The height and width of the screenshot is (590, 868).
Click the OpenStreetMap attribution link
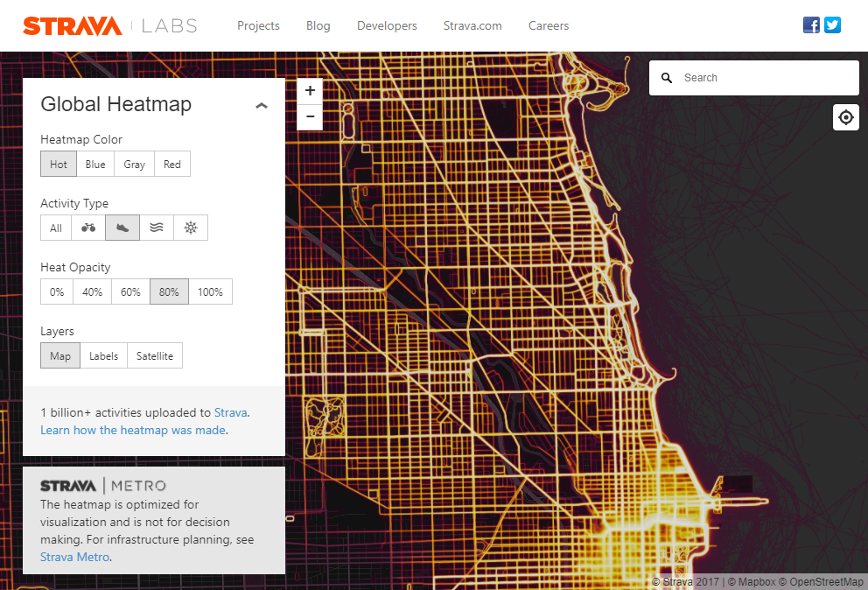click(x=821, y=582)
